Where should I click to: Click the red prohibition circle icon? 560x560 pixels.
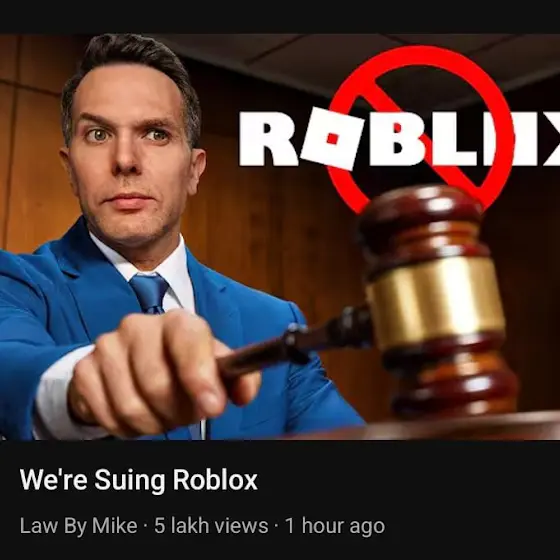pos(420,130)
